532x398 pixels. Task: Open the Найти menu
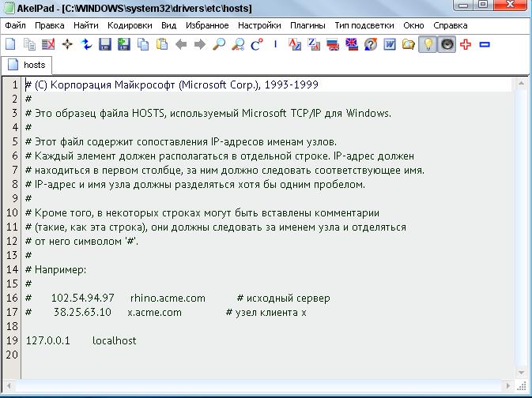point(86,25)
